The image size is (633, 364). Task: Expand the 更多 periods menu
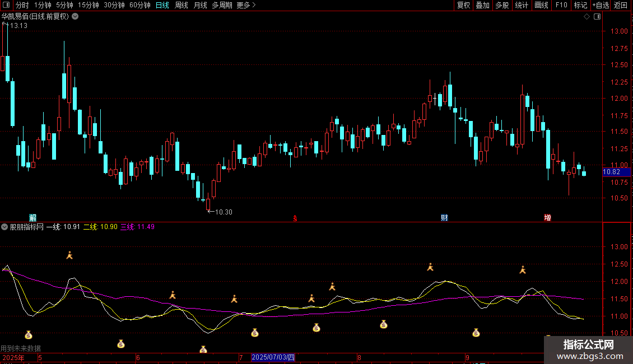point(246,5)
